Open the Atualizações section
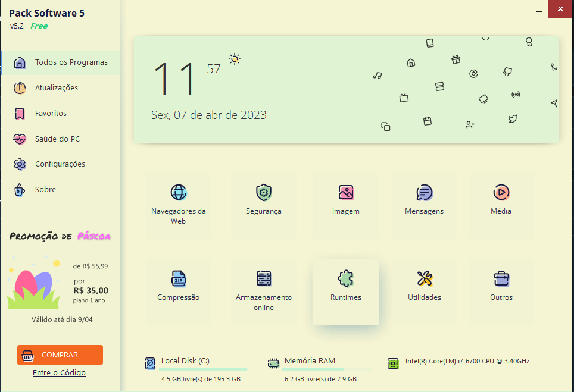The image size is (574, 392). pos(60,88)
